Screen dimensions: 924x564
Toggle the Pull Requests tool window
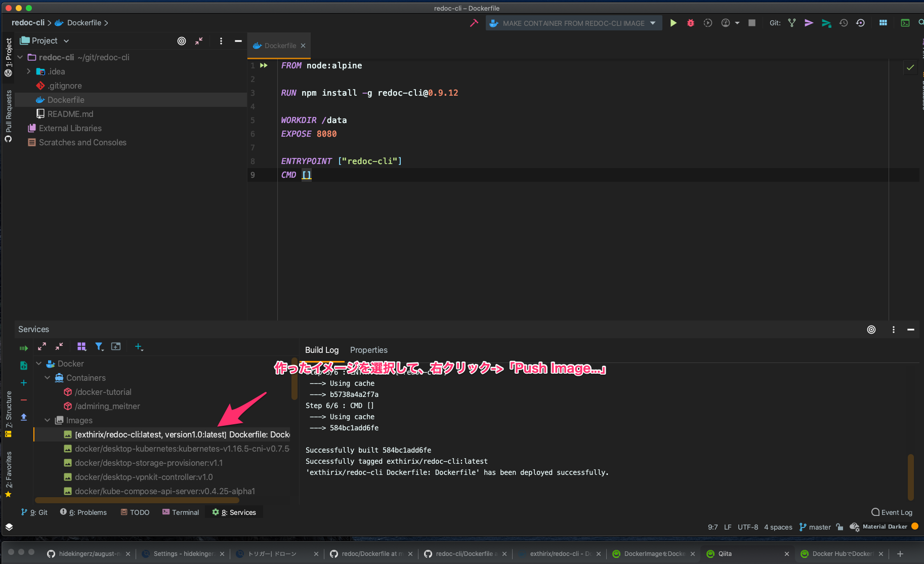click(x=8, y=116)
